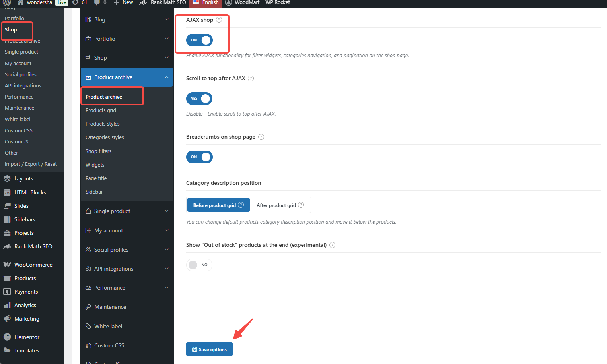Collapse the Product archive section
This screenshot has width=607, height=364.
click(166, 77)
